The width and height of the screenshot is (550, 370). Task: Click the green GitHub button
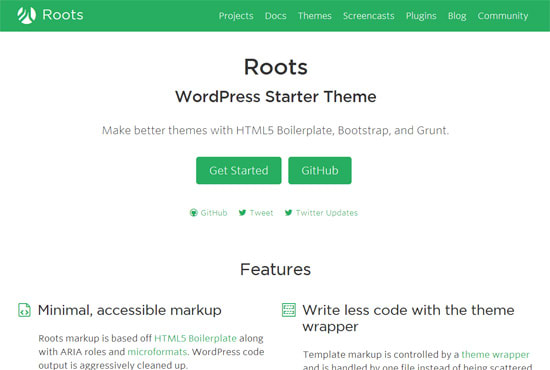[320, 170]
